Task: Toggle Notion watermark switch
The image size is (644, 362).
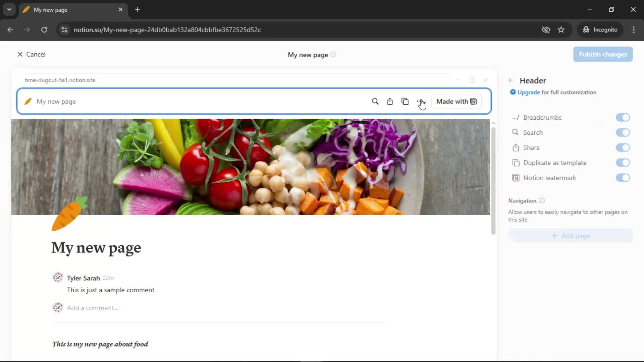Action: (623, 178)
